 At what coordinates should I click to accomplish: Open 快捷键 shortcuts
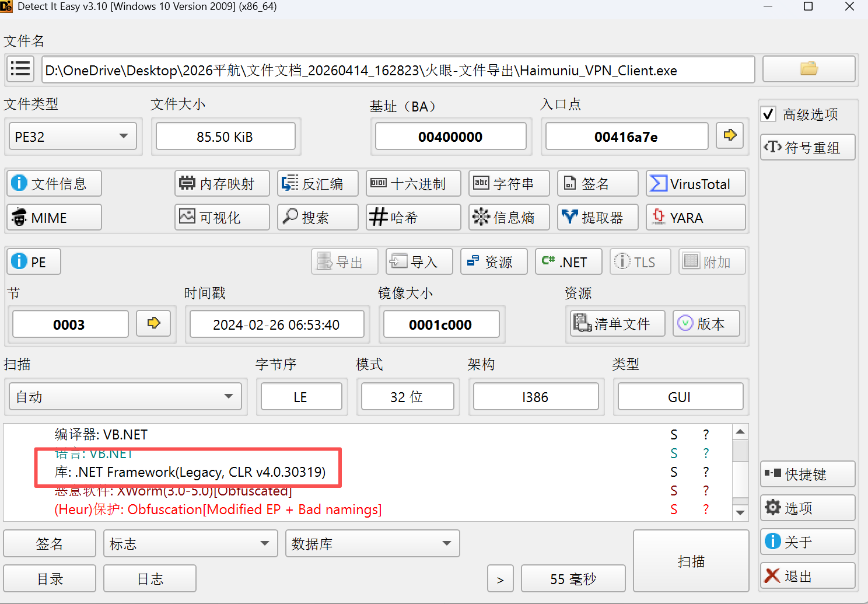(x=808, y=474)
